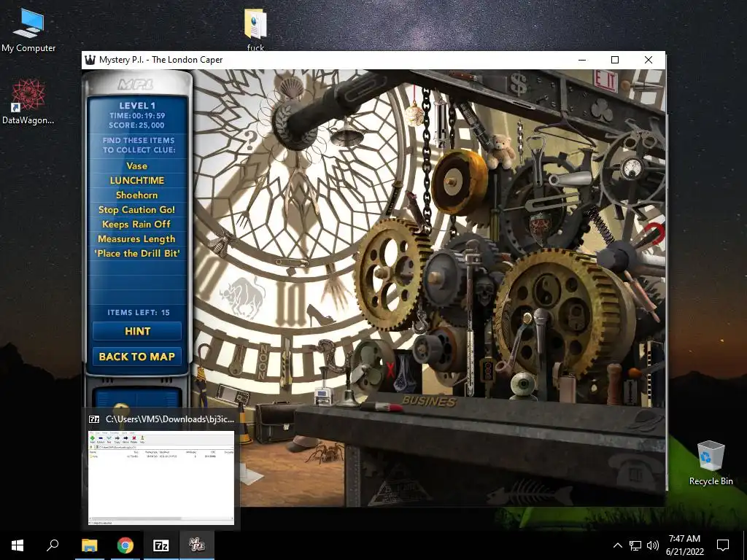Click the hanging Christmas ornament

click(414, 113)
